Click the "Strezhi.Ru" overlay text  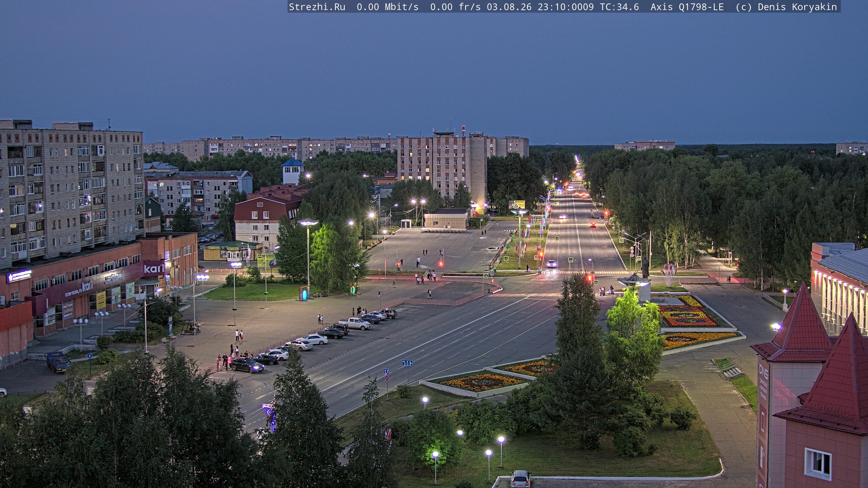tap(317, 7)
